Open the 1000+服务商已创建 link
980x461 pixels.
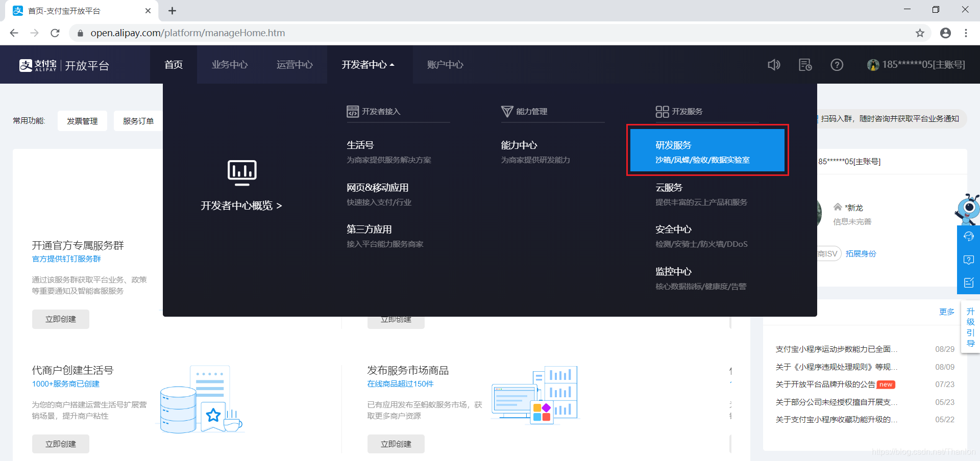[66, 384]
